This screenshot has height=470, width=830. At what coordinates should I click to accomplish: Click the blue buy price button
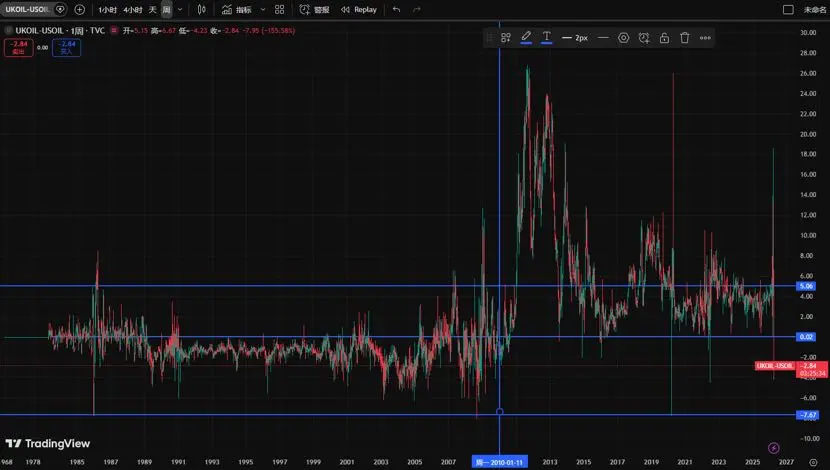pyautogui.click(x=66, y=48)
